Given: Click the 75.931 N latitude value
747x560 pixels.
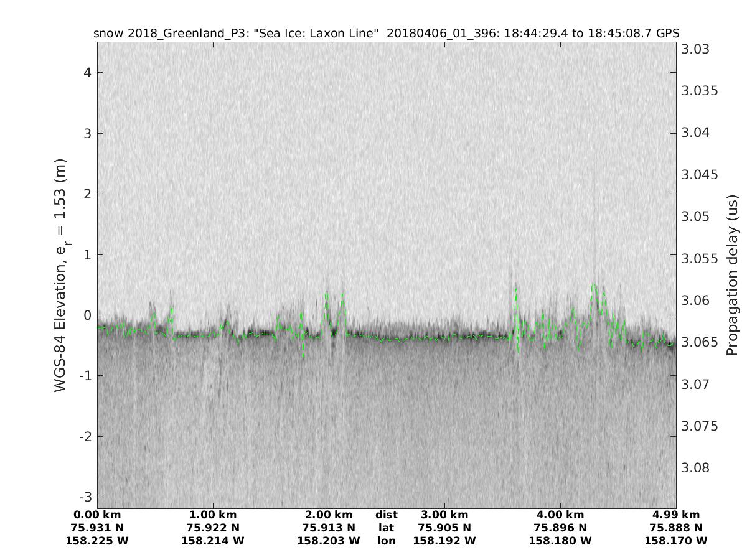Looking at the screenshot, I should [97, 528].
